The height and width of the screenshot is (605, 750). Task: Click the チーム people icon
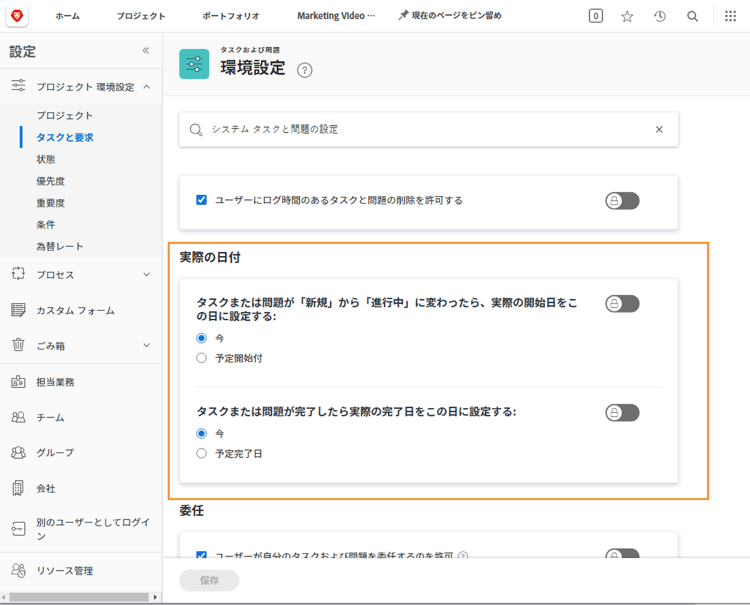[x=18, y=417]
